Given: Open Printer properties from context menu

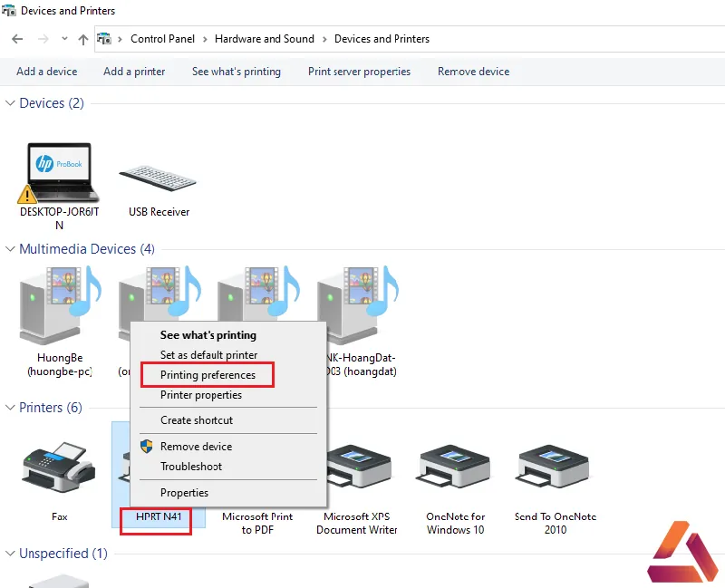Looking at the screenshot, I should click(201, 395).
